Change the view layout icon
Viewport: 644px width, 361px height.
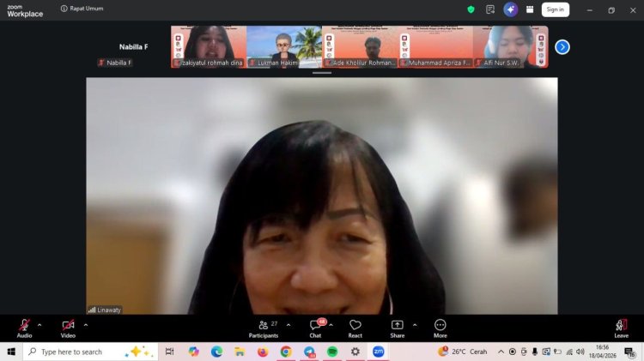(530, 9)
